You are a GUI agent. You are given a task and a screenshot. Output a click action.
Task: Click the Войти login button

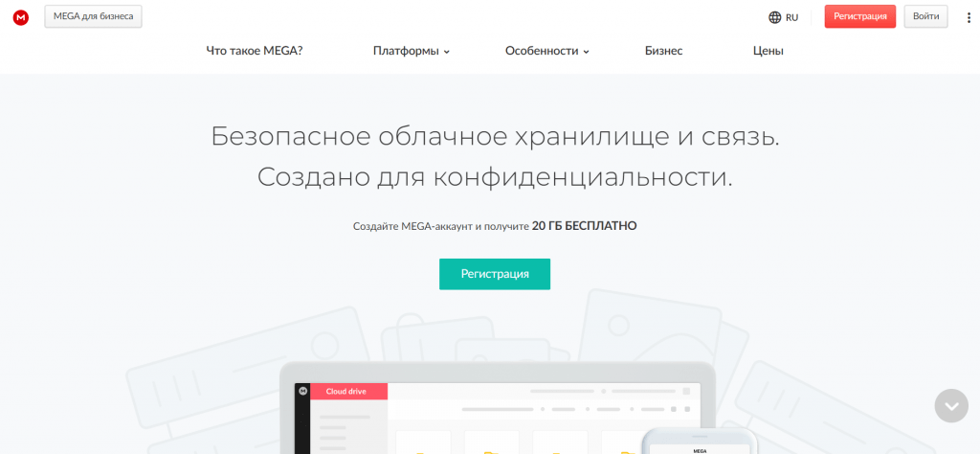click(925, 16)
